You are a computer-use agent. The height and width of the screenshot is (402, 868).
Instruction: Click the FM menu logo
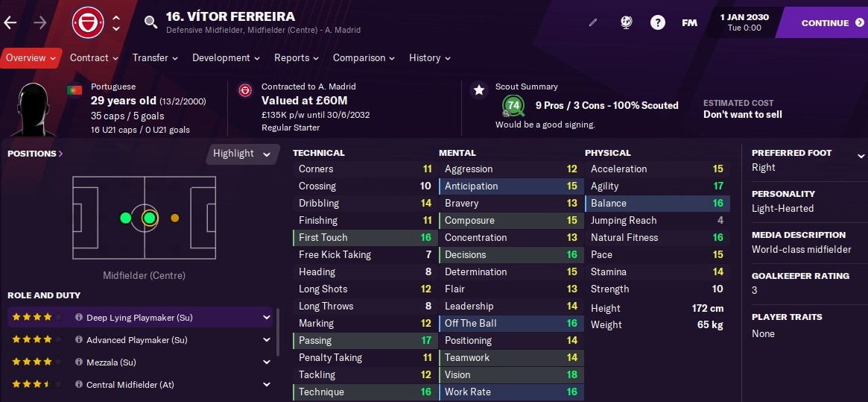tap(689, 22)
